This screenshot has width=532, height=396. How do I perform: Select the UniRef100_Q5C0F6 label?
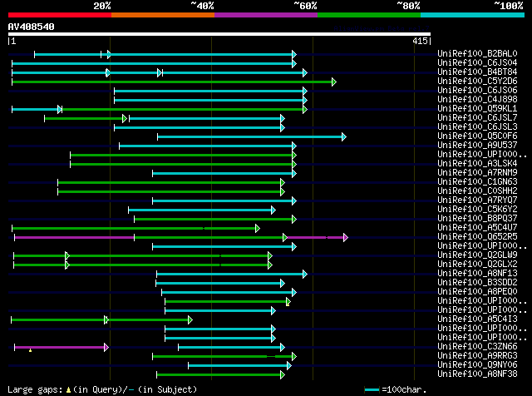(x=477, y=136)
